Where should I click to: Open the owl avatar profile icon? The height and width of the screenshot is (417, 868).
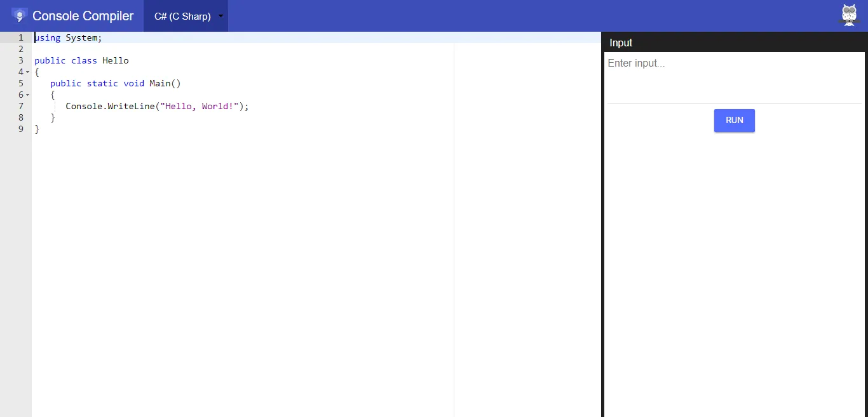849,15
